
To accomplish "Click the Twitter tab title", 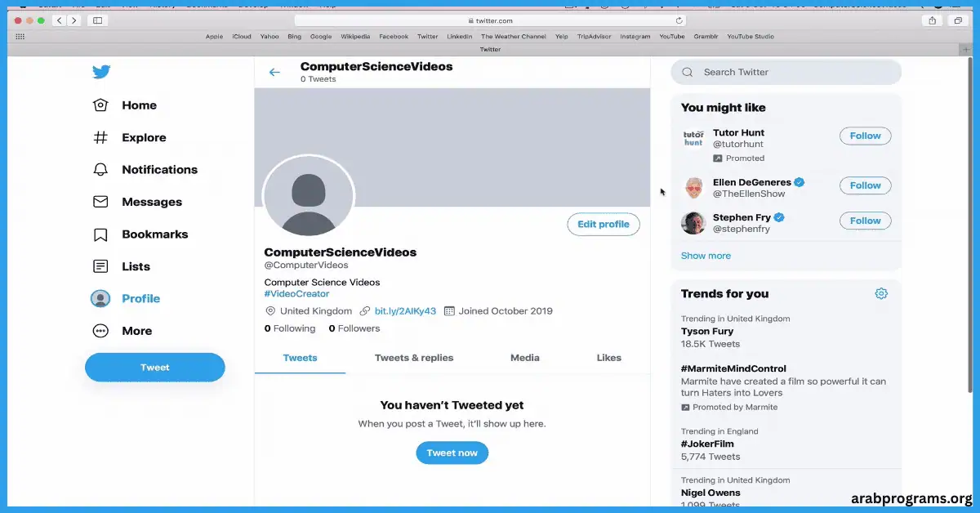I will click(x=490, y=49).
